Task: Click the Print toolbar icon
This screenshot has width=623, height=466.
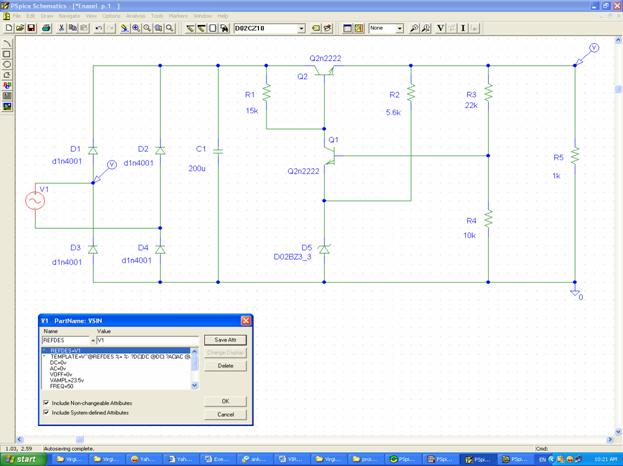Action: click(x=47, y=28)
